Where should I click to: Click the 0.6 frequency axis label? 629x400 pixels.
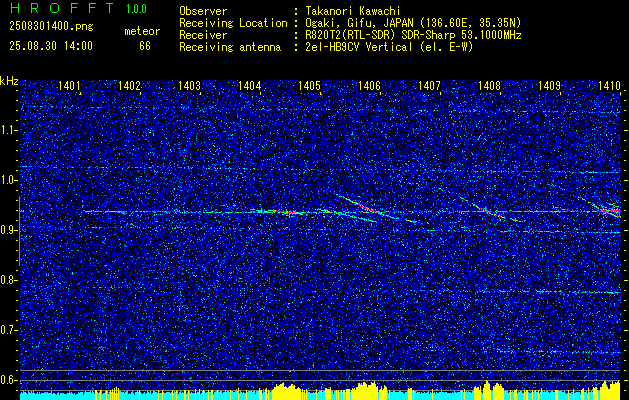pos(7,380)
